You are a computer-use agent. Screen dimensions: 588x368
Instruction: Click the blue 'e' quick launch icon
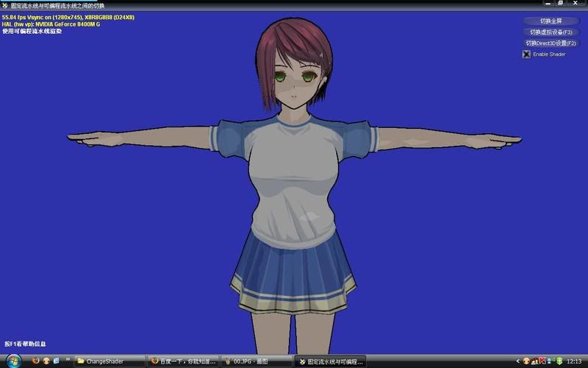57,361
